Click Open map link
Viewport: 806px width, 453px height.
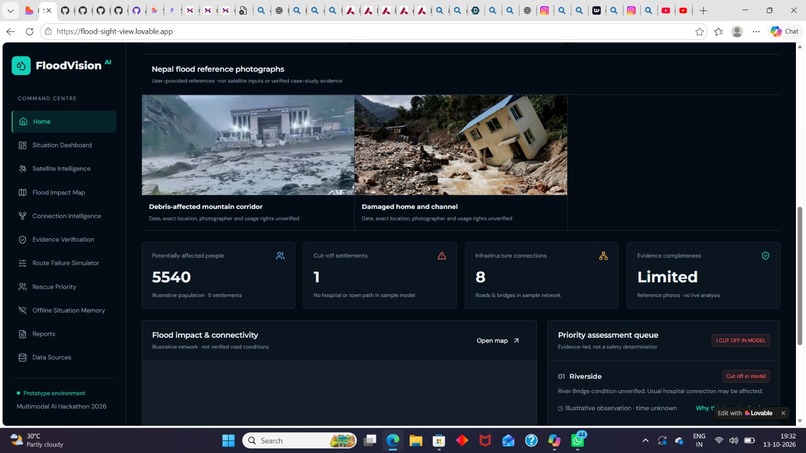[498, 340]
